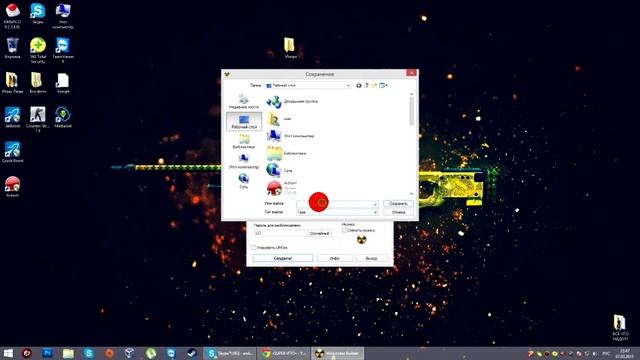640x360 pixels.
Task: Click the unlock password input field
Action: point(280,233)
